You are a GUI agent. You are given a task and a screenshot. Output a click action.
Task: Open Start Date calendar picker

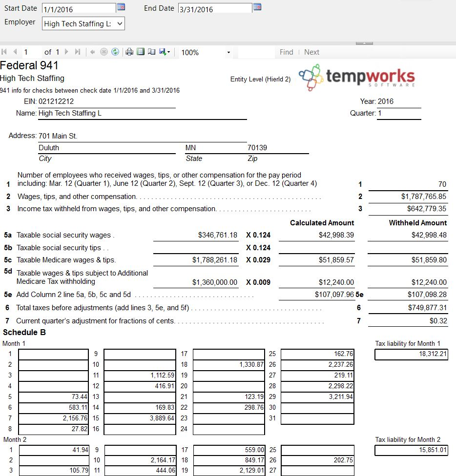coord(121,7)
